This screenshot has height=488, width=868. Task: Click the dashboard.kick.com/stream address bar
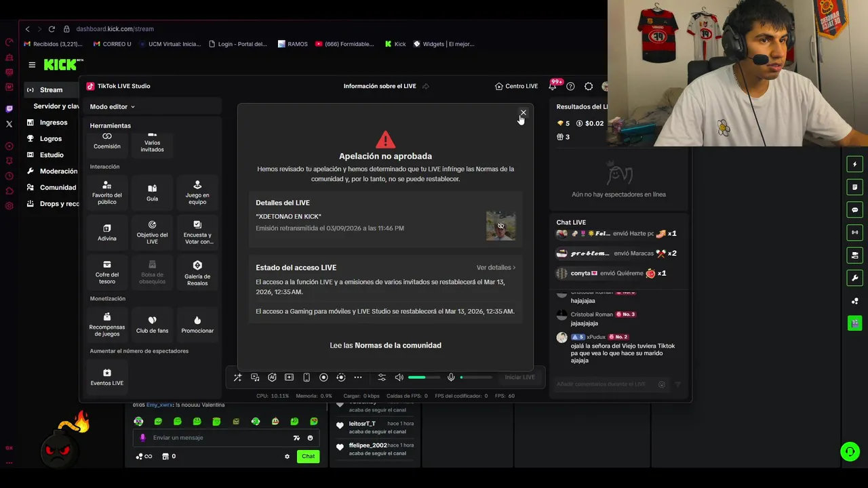(115, 29)
